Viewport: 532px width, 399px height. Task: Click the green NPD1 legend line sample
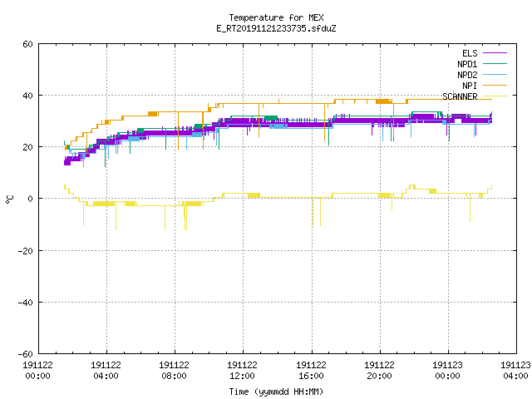tap(495, 63)
